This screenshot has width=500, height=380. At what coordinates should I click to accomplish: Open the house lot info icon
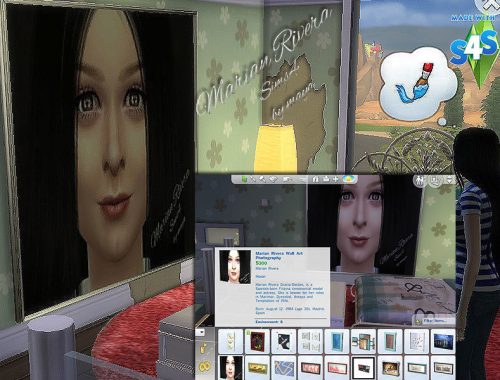[x=315, y=179]
